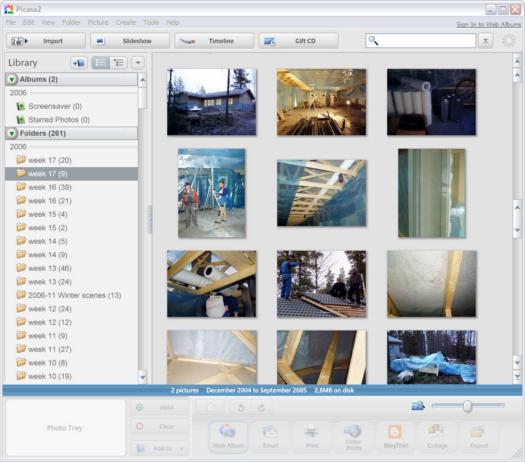Click the Email button
525x462 pixels.
coord(270,437)
